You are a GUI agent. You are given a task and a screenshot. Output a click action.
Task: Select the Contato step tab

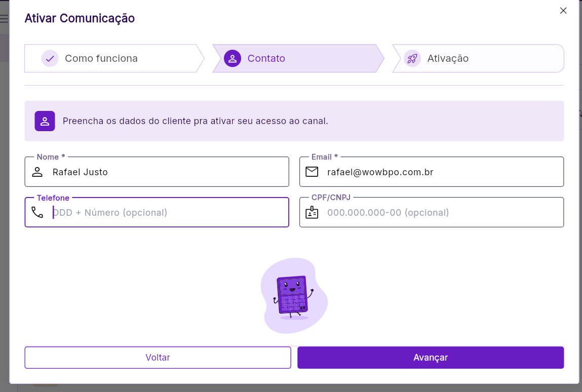point(266,59)
